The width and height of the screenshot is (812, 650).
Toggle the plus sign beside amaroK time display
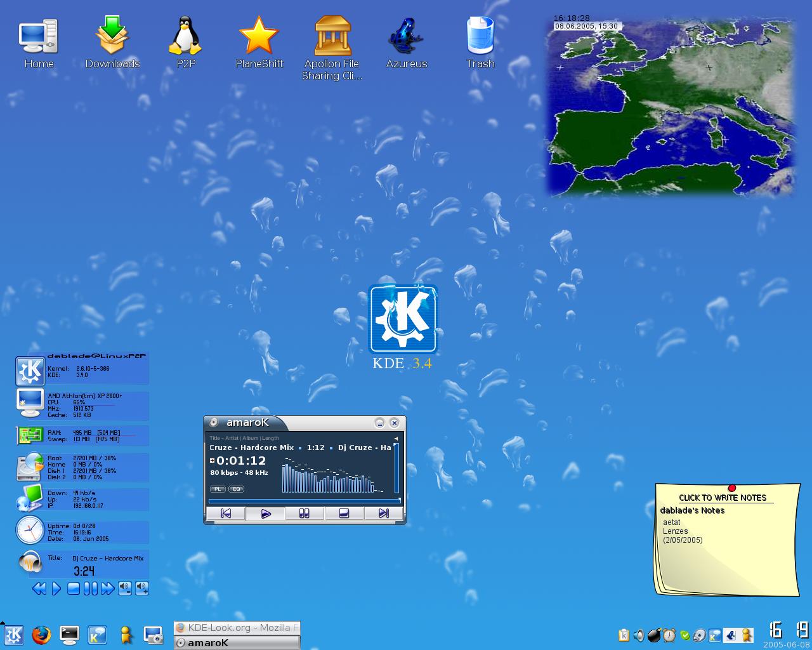click(212, 461)
